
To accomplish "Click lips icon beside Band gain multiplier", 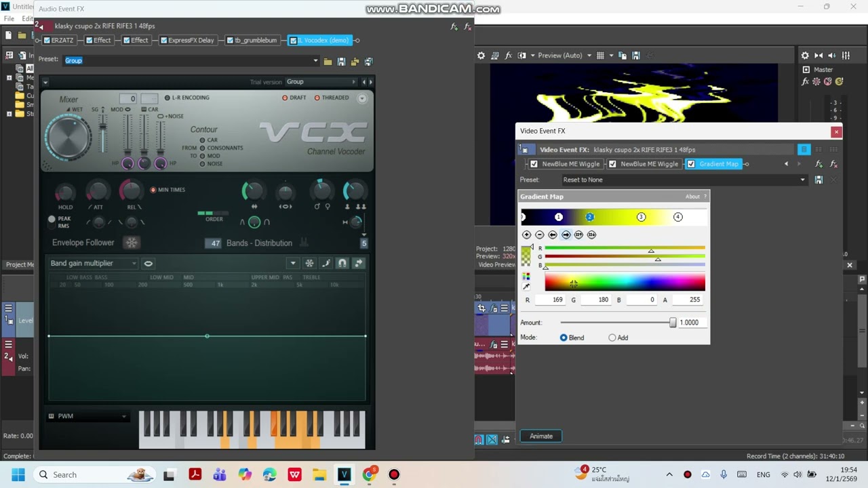I will 148,263.
